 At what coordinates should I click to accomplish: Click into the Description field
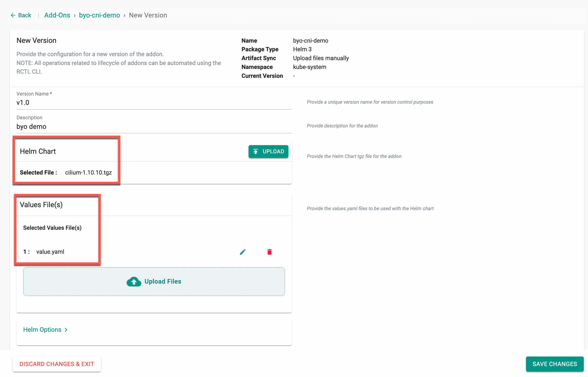[x=154, y=127]
